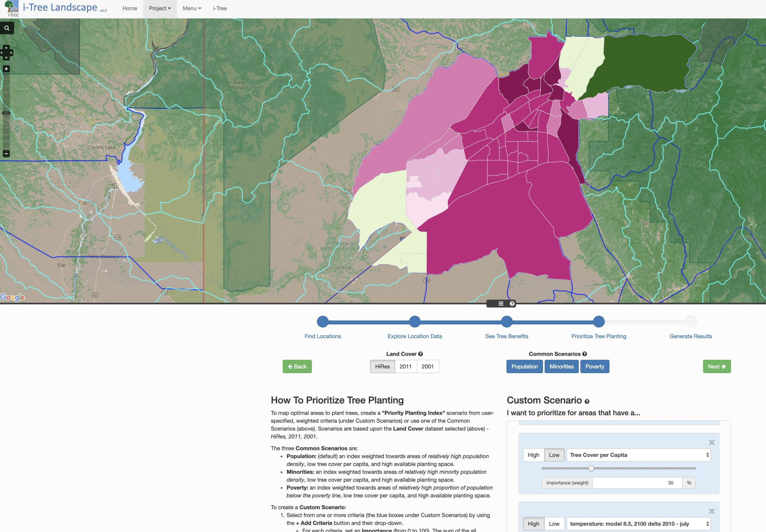Open the map search magnifier tool
This screenshot has width=766, height=532.
[x=7, y=28]
